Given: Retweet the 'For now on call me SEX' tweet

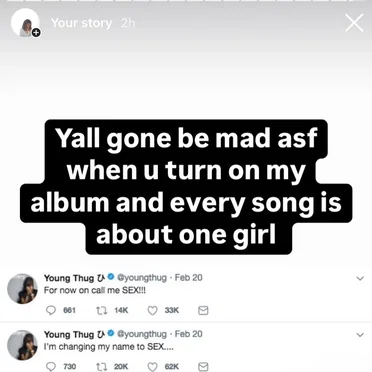Looking at the screenshot, I should [101, 310].
